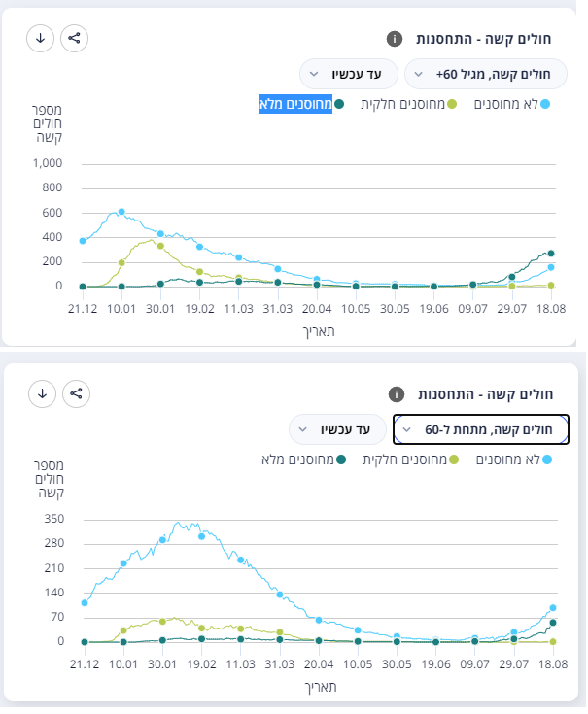588x714 pixels.
Task: Click download icon in the age 60+ chart
Action: coord(41,39)
